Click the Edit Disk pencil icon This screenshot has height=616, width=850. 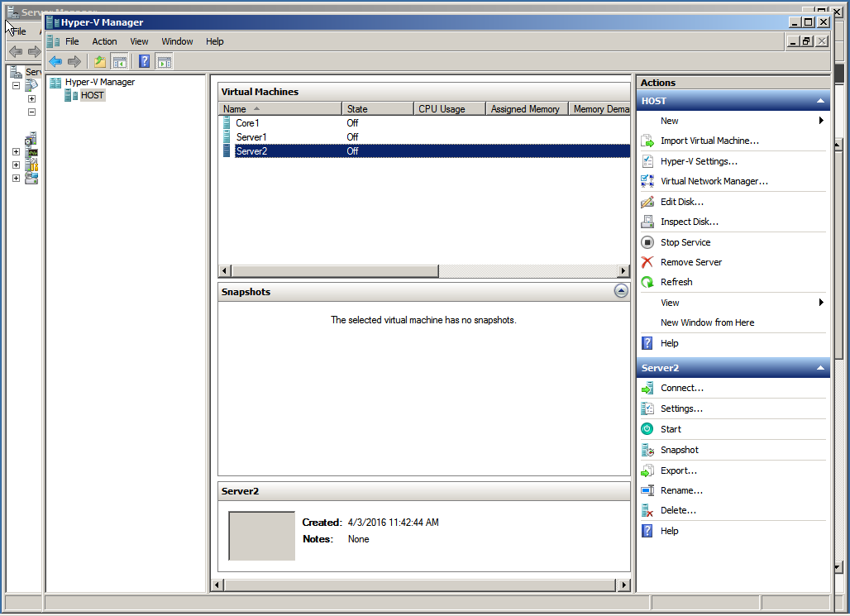click(647, 202)
